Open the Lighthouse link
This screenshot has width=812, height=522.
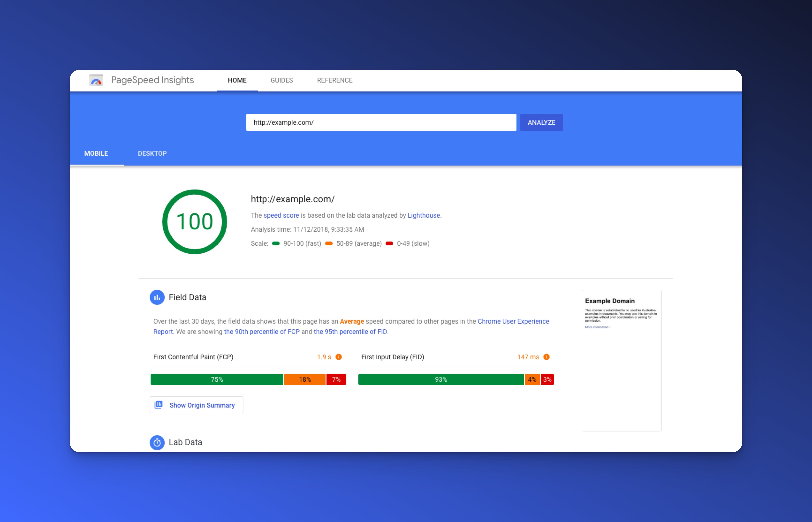click(x=423, y=215)
